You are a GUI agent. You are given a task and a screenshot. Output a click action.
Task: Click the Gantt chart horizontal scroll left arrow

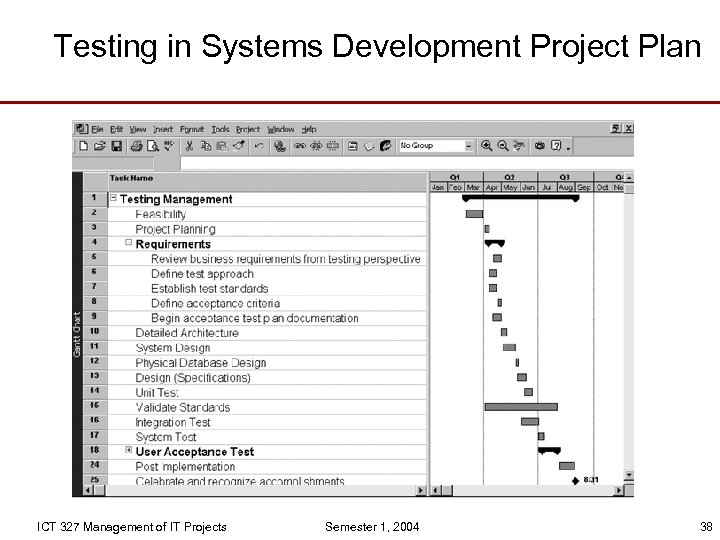[x=436, y=490]
